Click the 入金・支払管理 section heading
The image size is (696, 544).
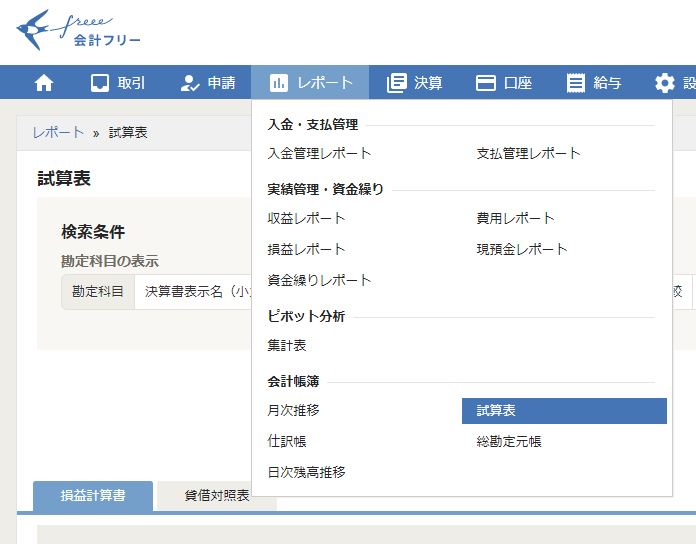click(312, 125)
